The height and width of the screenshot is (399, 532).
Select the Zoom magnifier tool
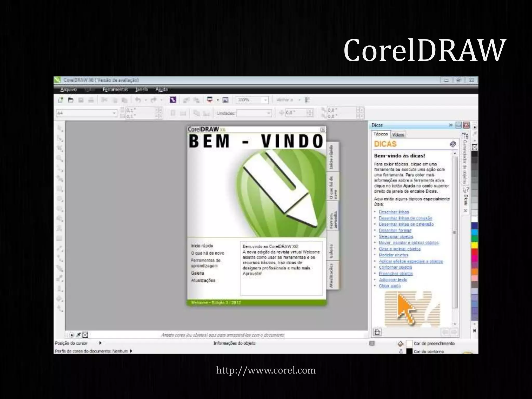pyautogui.click(x=60, y=159)
